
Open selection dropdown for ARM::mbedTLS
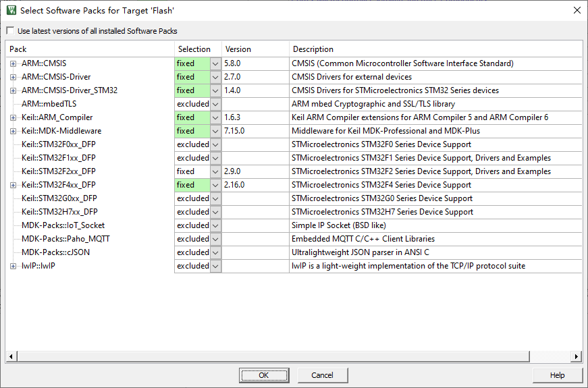[x=215, y=104]
